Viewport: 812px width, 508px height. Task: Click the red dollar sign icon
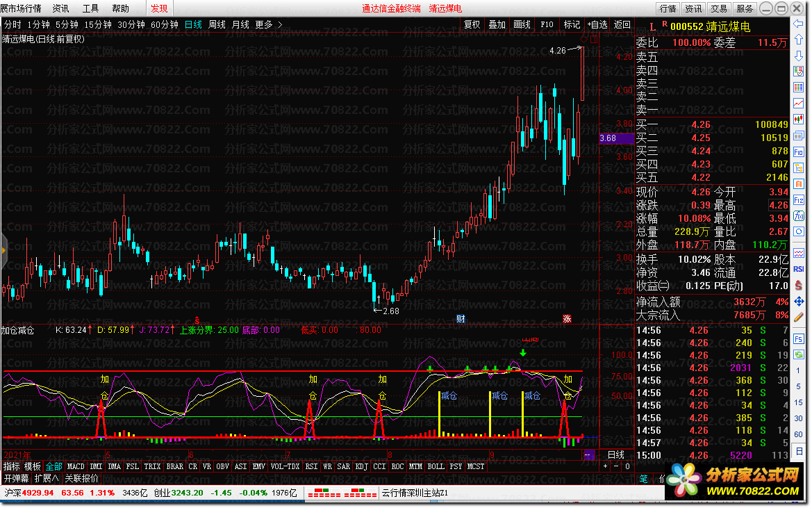click(799, 286)
